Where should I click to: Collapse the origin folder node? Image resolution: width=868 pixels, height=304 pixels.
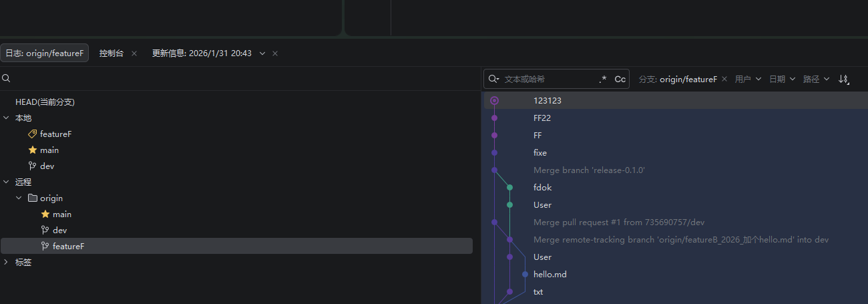tap(19, 198)
